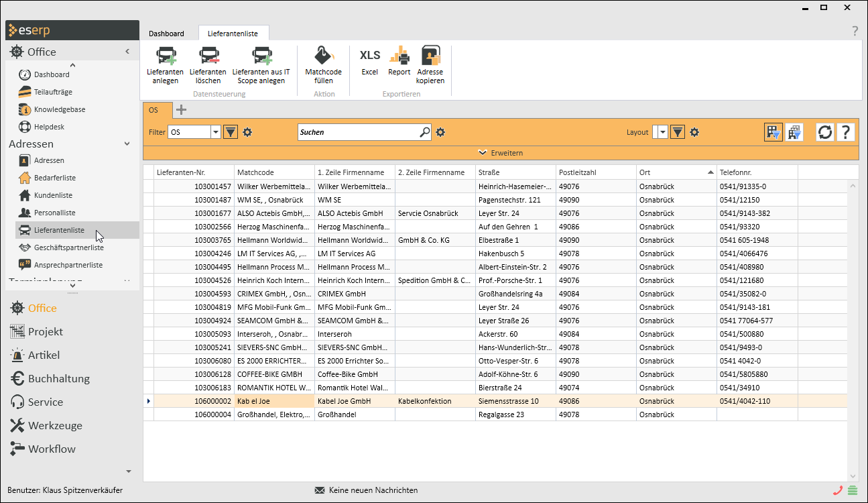
Task: Select the COFFEE-BIKE GMBH matchcode cell
Action: 274,374
